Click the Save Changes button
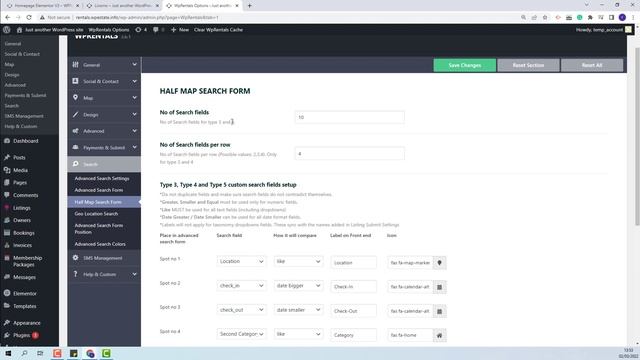The height and width of the screenshot is (360, 640). coord(464,65)
